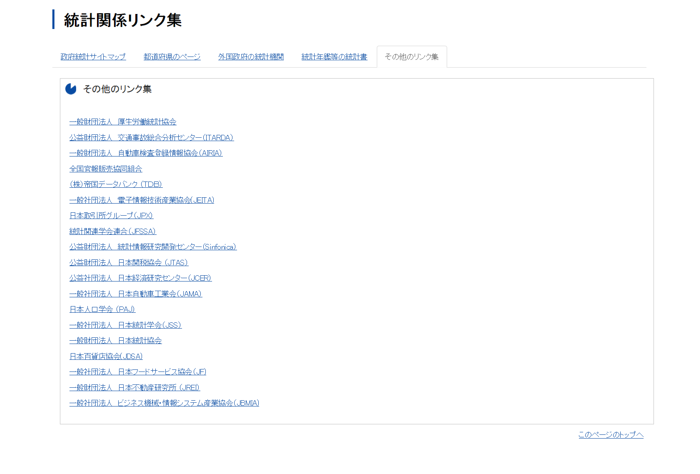Go to 日本統計学会 (JSS) link
Viewport: 700px width, 474px height.
coord(125,325)
